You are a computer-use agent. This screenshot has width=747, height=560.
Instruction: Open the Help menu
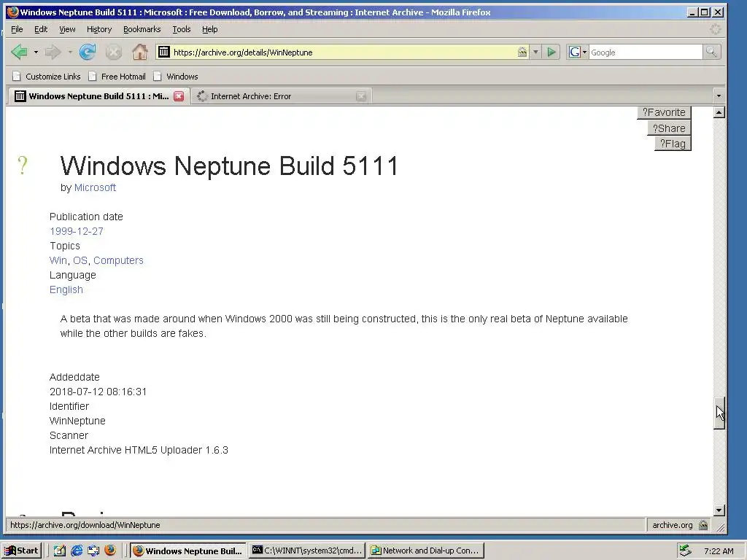pos(209,29)
